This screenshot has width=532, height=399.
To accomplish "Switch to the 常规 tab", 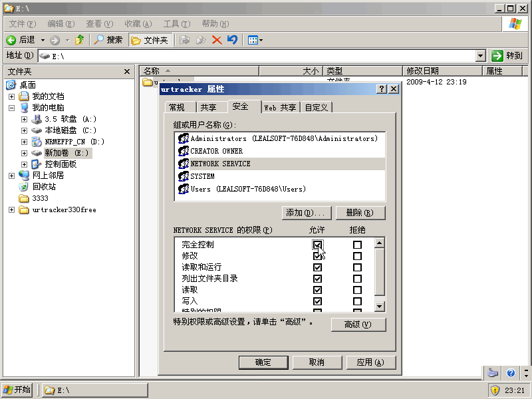I will (x=177, y=107).
